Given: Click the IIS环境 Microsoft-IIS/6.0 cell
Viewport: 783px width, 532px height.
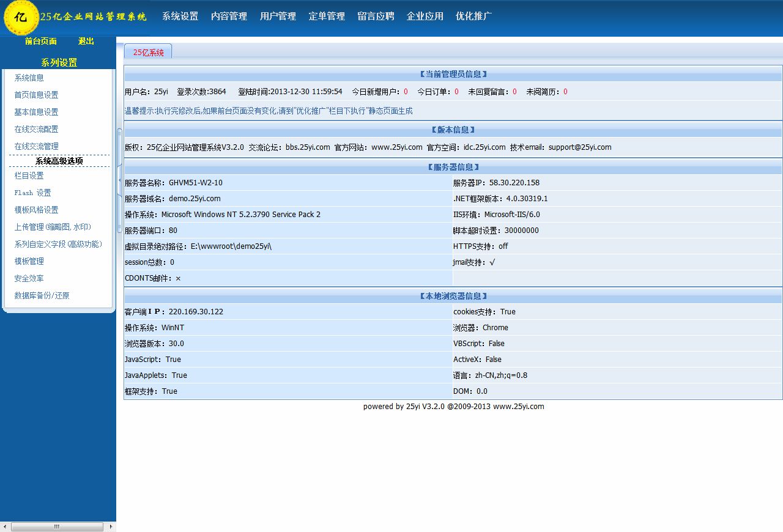Looking at the screenshot, I should click(617, 215).
